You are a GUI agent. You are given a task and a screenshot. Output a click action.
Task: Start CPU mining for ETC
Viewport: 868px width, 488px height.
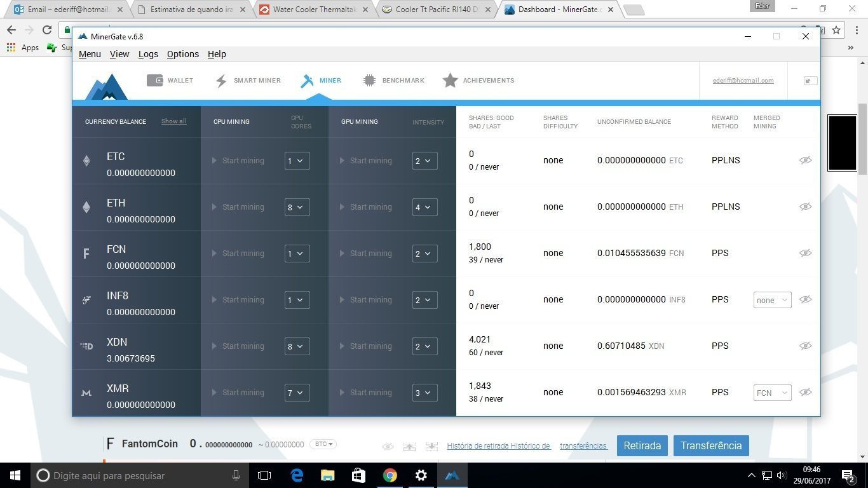[x=238, y=161]
